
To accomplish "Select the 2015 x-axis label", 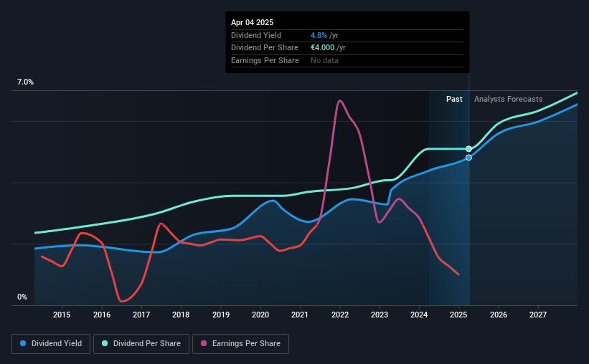I will pyautogui.click(x=62, y=315).
